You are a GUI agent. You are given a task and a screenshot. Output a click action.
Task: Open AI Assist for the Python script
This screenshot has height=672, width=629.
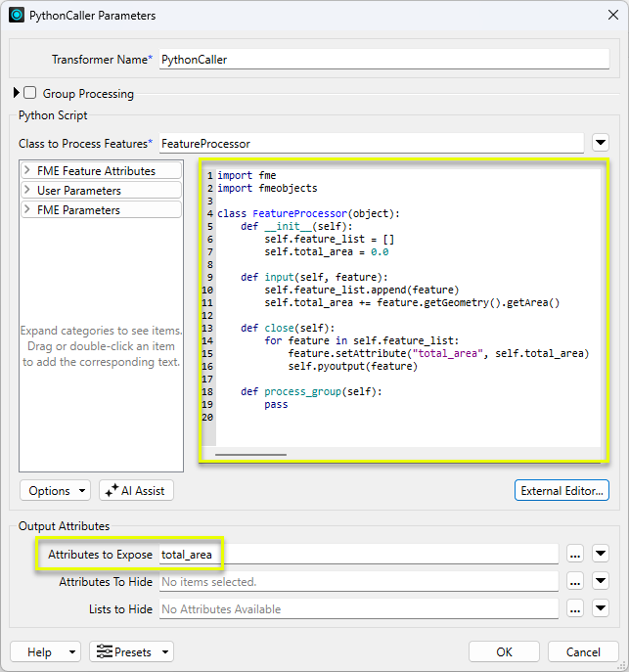pyautogui.click(x=136, y=490)
